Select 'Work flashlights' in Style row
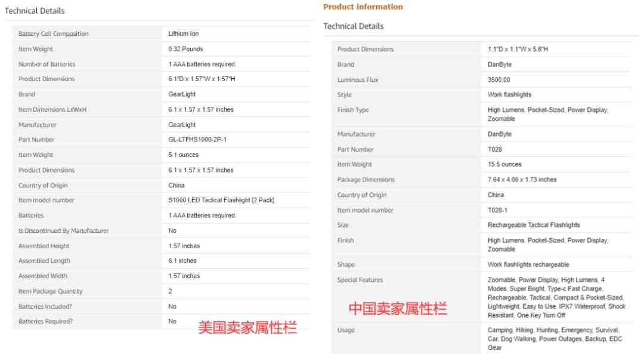Image resolution: width=644 pixels, height=354 pixels. (x=509, y=94)
